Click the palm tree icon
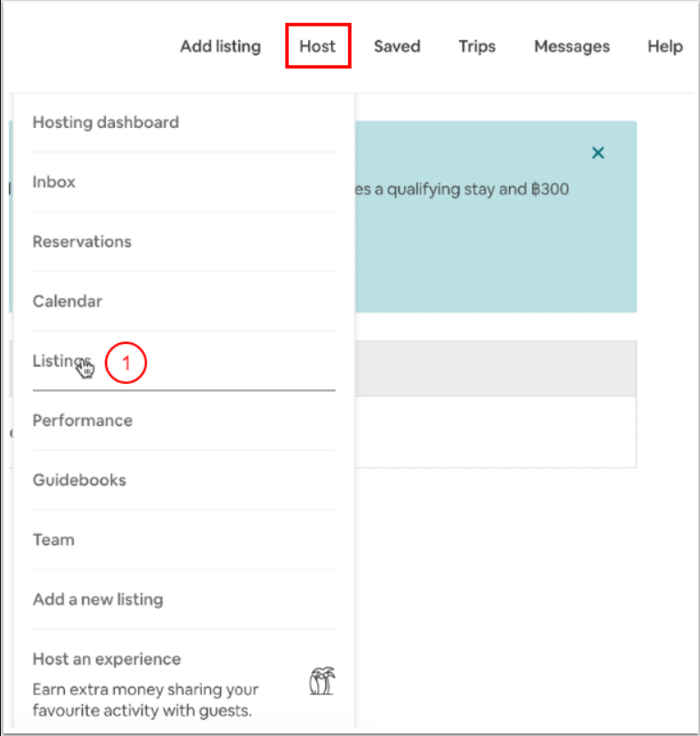Screen dimensions: 700x736 322,681
